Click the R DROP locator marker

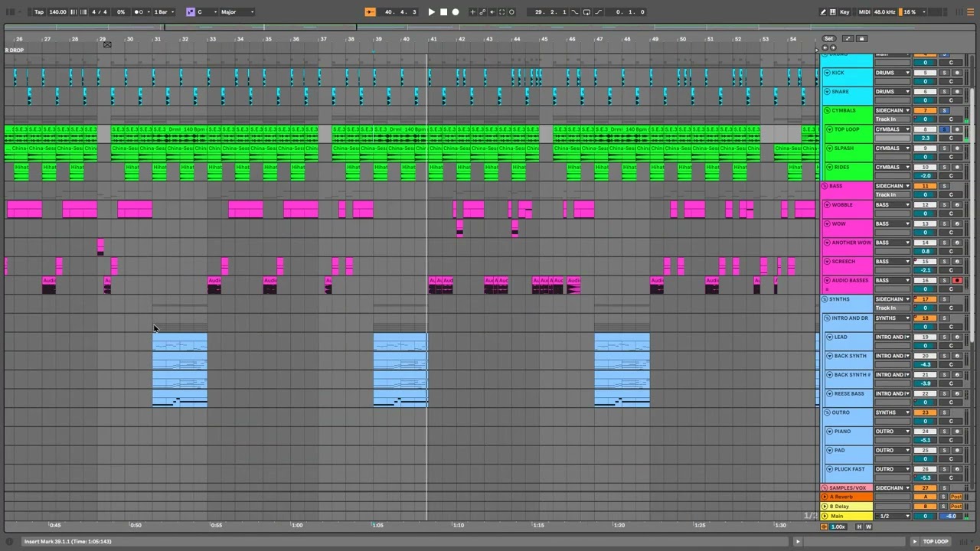pyautogui.click(x=15, y=51)
